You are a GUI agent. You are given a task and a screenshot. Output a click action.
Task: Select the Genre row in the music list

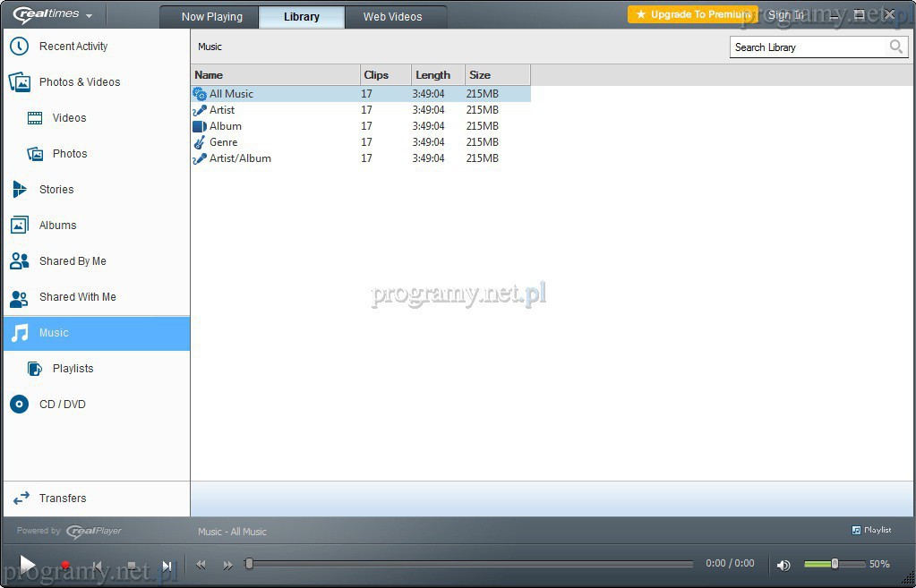(223, 142)
